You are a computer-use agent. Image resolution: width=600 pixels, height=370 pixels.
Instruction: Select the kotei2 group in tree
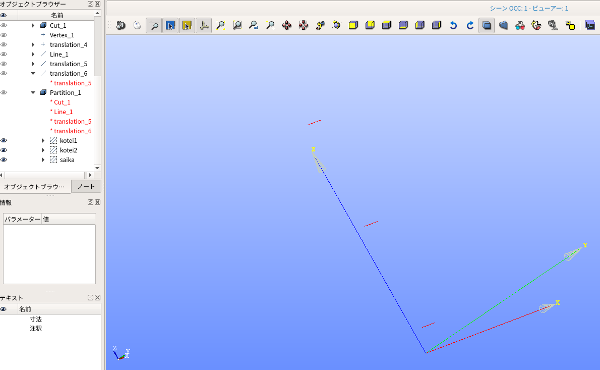point(68,150)
